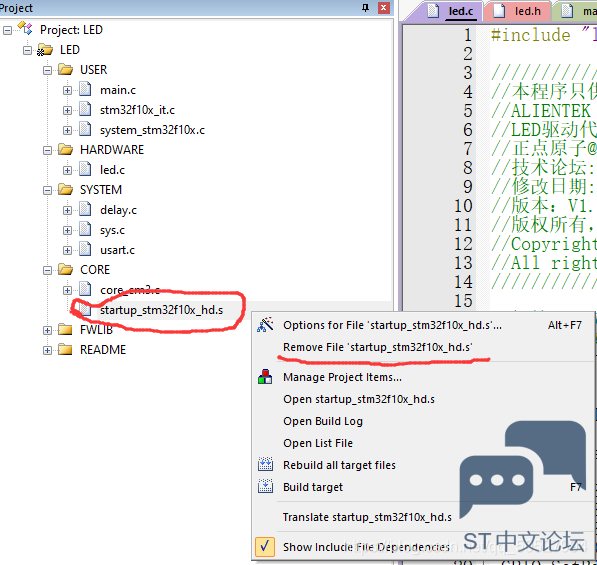
Task: Click the #include line in editor
Action: coord(544,35)
